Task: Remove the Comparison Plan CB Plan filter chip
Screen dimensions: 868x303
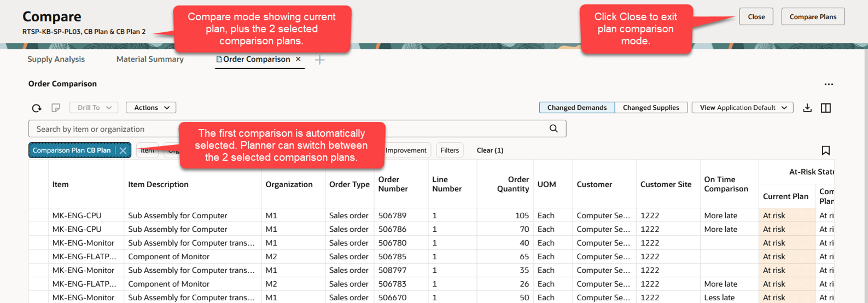Action: (x=123, y=150)
